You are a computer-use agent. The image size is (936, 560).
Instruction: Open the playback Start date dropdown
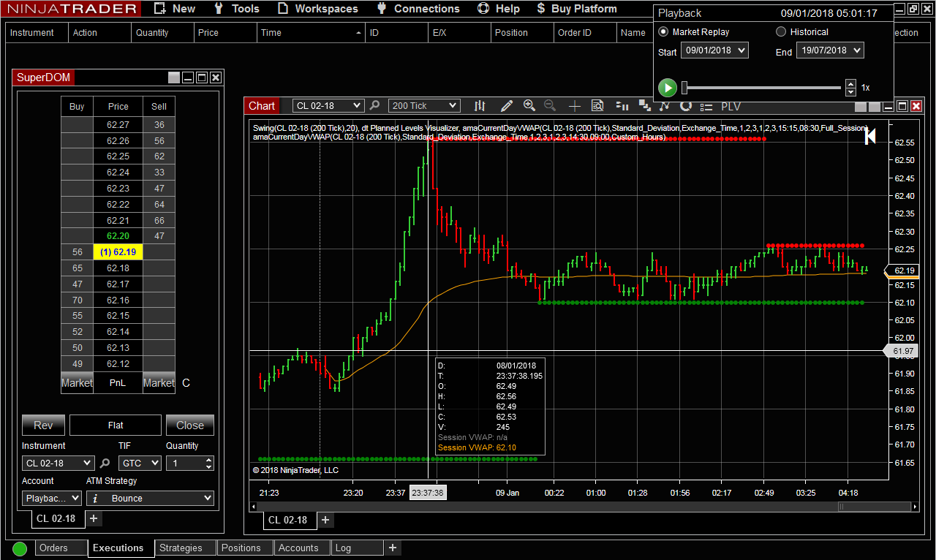(714, 50)
